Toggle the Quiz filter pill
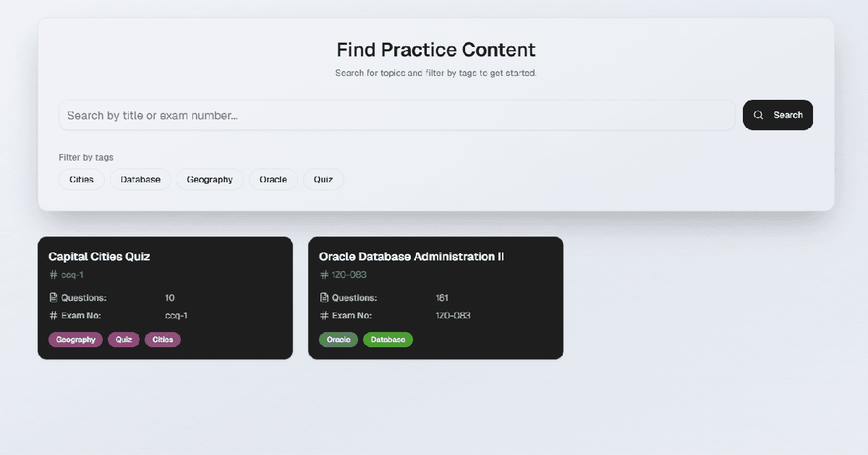 [x=323, y=179]
